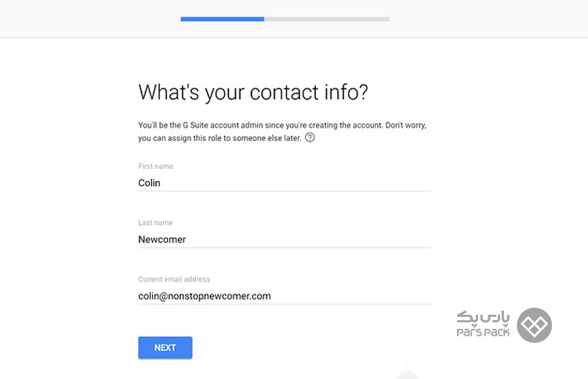Select the Last name field containing Newcomer
Image resolution: width=588 pixels, height=379 pixels.
click(x=285, y=240)
